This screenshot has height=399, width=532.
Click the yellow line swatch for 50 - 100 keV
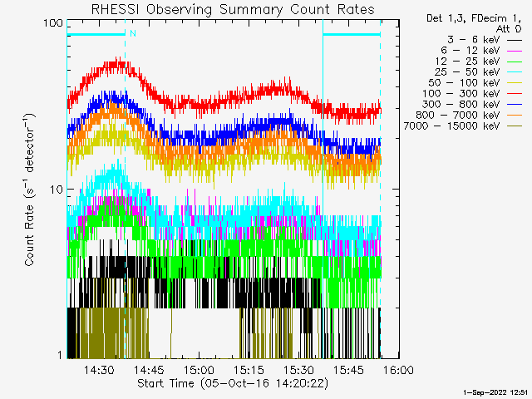click(x=515, y=83)
